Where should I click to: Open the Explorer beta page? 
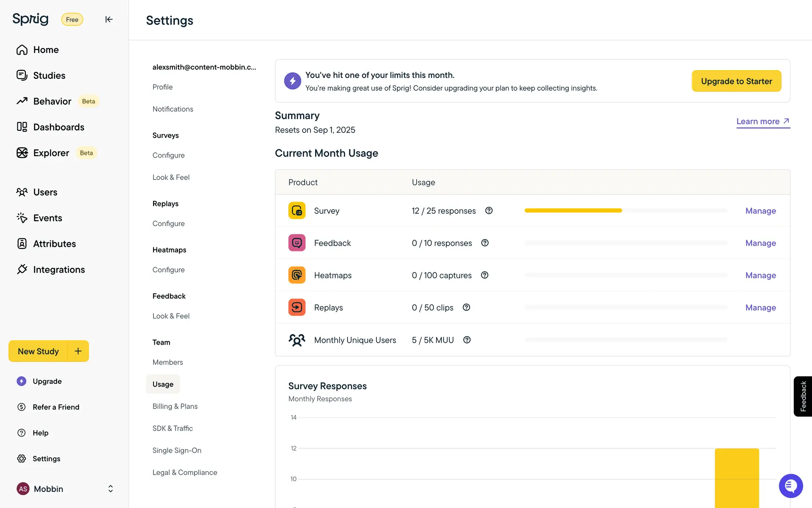point(51,153)
